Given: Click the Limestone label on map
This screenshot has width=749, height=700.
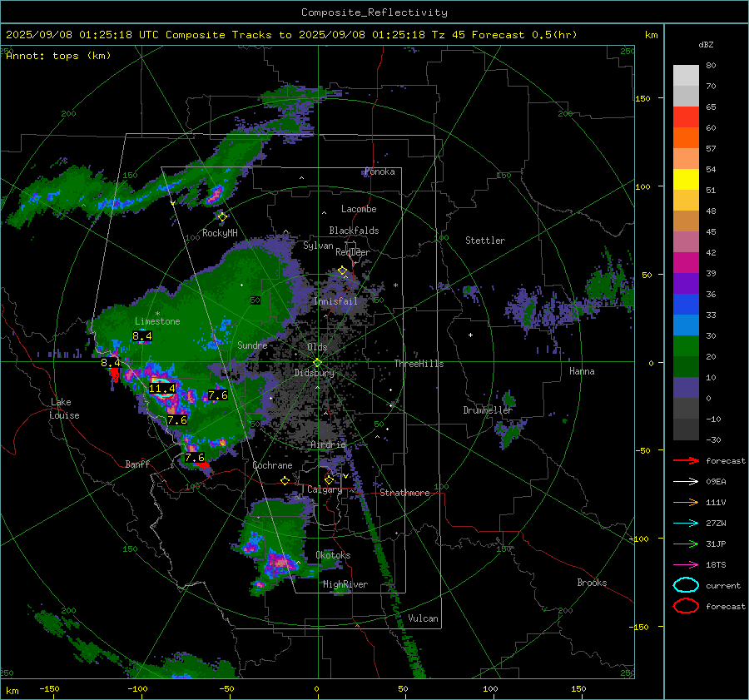Looking at the screenshot, I should [157, 321].
